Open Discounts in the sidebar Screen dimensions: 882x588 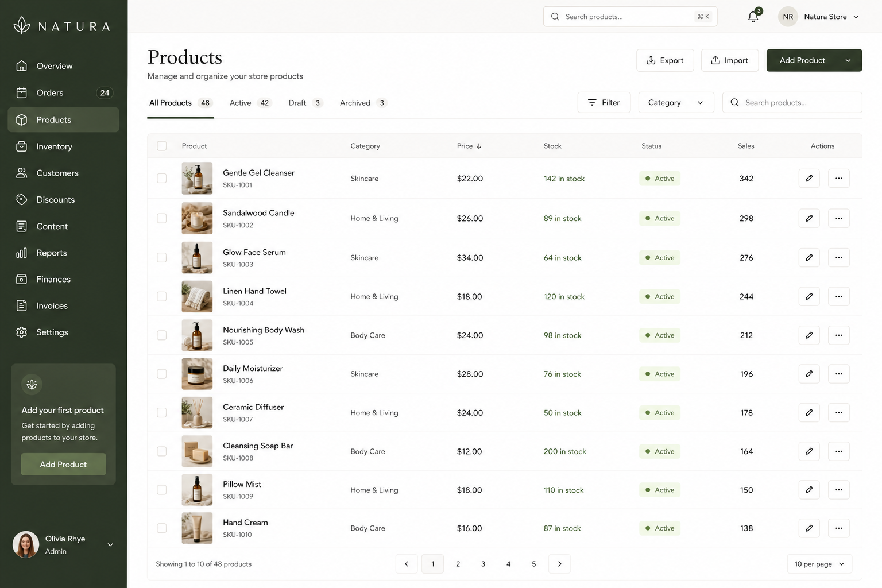click(63, 200)
